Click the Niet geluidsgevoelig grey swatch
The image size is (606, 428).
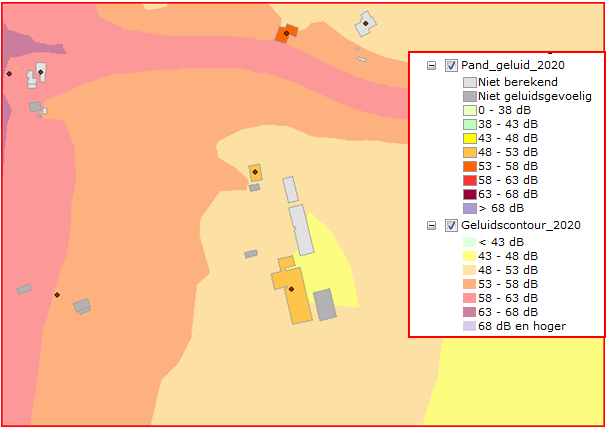470,96
